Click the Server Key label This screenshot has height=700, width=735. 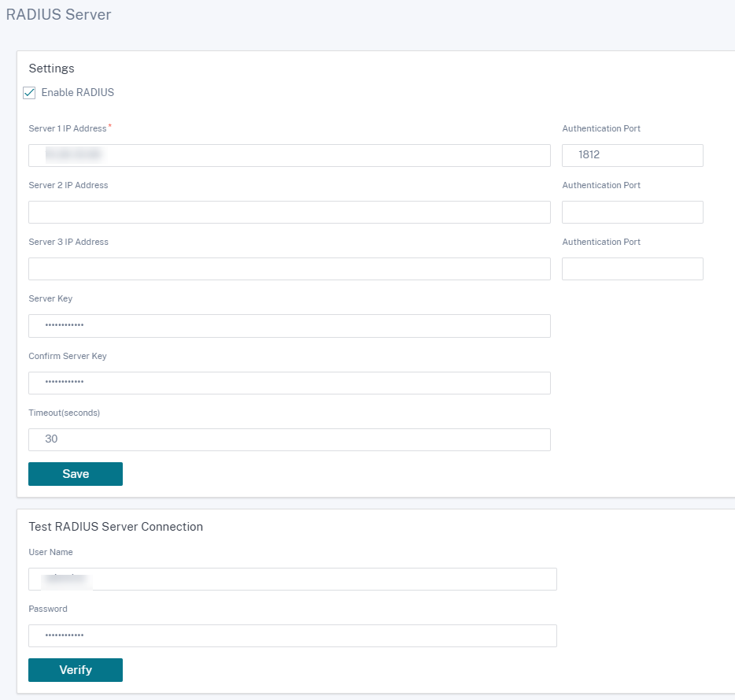point(50,299)
